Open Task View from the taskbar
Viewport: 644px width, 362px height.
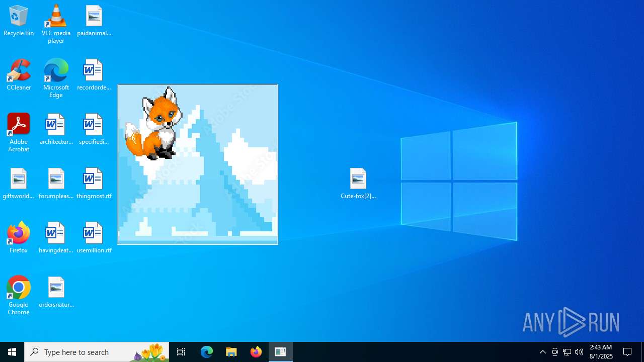tap(181, 352)
